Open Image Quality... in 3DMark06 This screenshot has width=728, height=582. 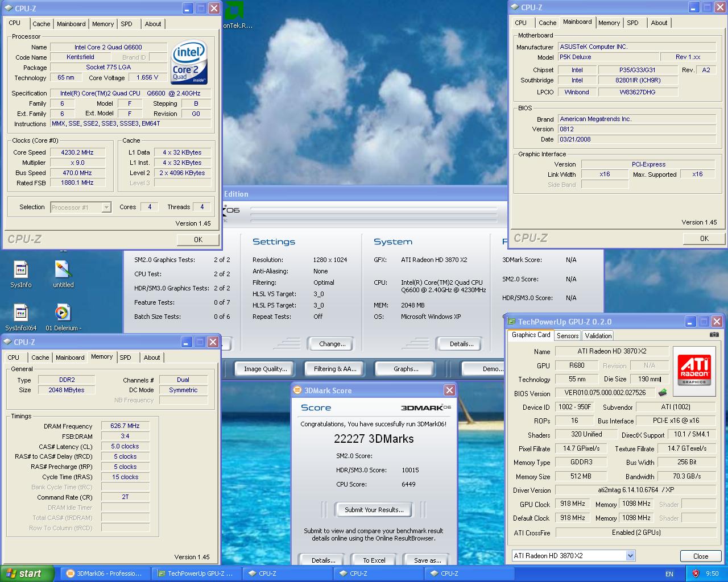[x=265, y=369]
